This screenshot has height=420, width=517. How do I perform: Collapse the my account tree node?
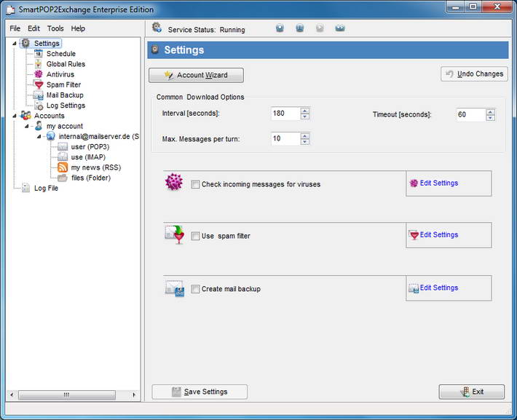point(27,126)
